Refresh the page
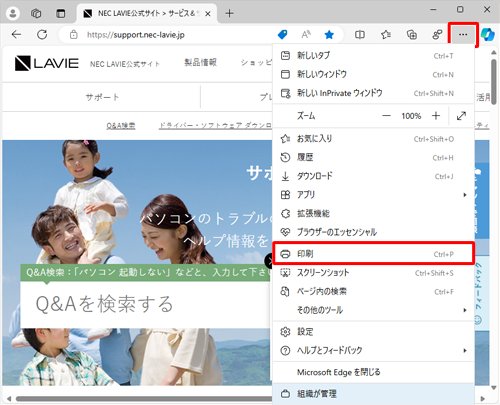 pyautogui.click(x=42, y=34)
